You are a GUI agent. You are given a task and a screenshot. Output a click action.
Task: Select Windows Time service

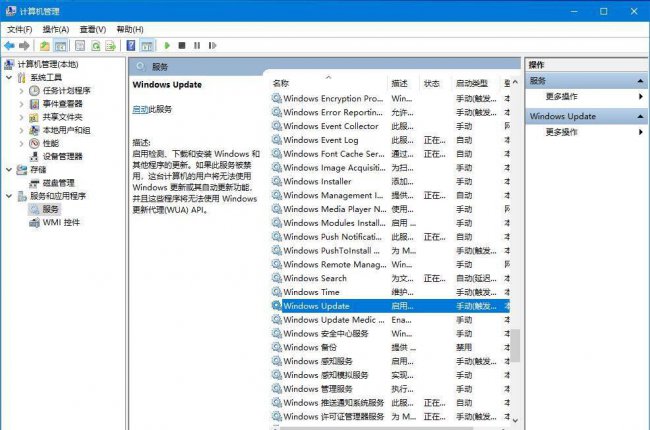tap(390, 292)
